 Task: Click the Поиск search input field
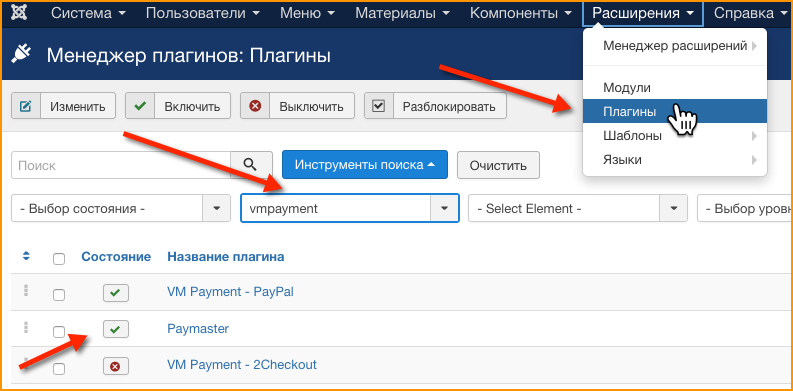click(x=121, y=165)
